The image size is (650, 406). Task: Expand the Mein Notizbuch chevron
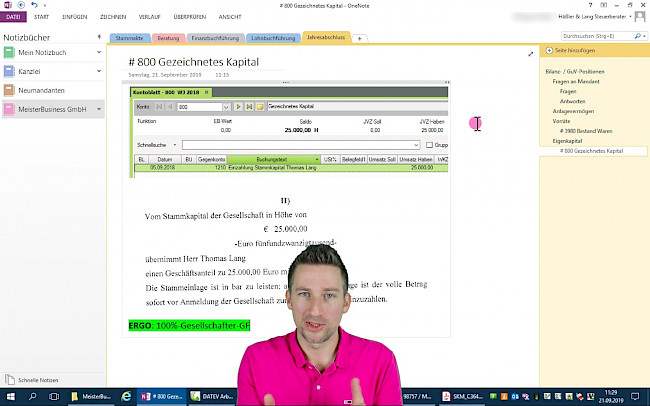97,51
